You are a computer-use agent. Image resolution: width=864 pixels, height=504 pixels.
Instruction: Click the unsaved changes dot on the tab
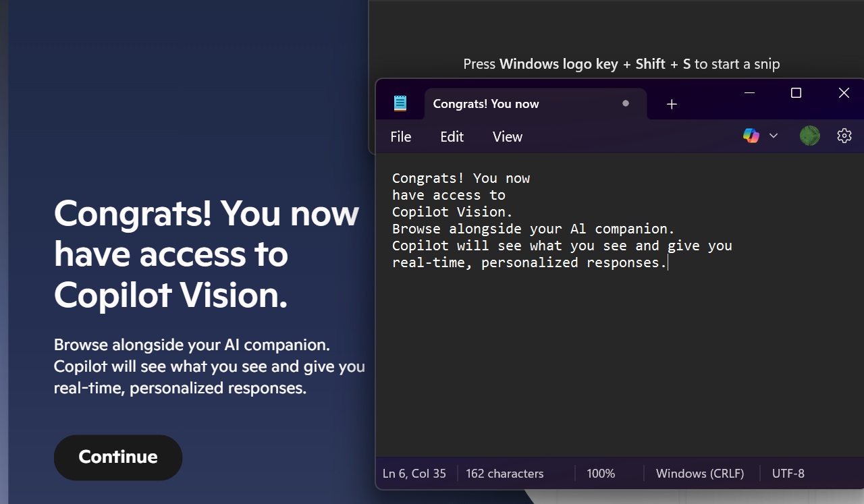pos(625,103)
